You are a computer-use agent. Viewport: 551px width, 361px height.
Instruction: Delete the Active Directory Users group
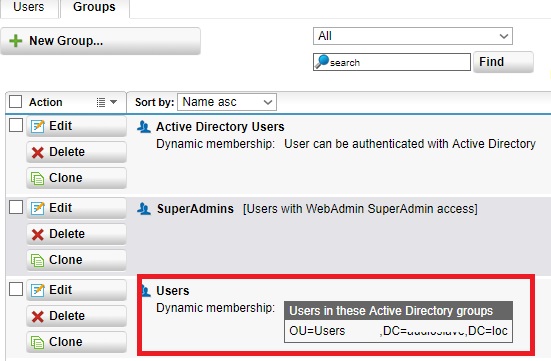pos(76,152)
